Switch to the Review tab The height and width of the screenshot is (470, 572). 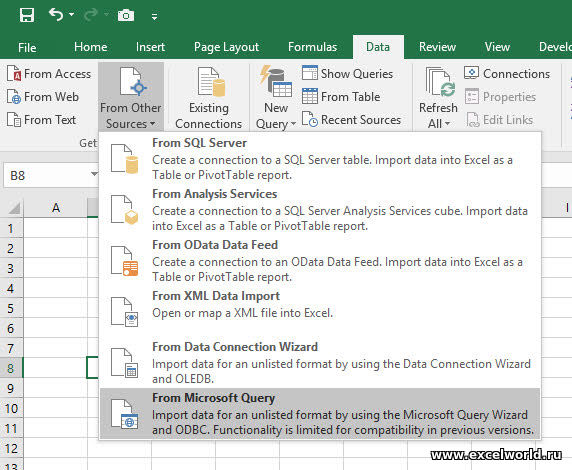click(x=437, y=47)
